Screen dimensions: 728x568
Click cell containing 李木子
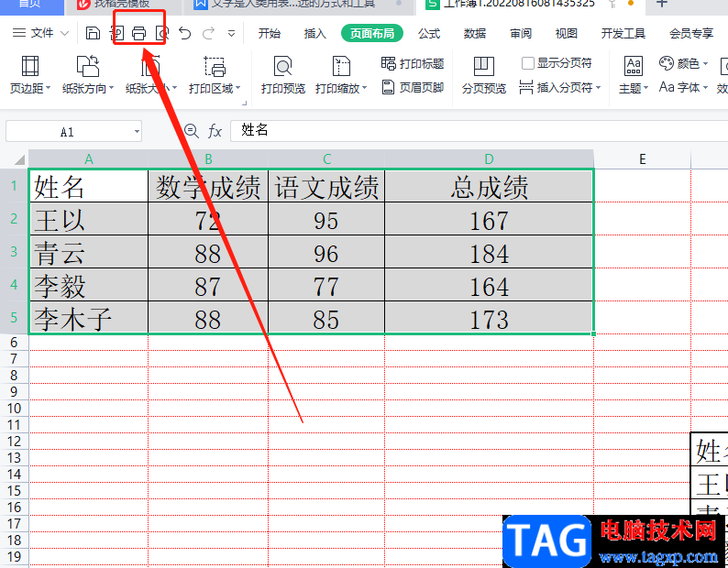click(89, 317)
